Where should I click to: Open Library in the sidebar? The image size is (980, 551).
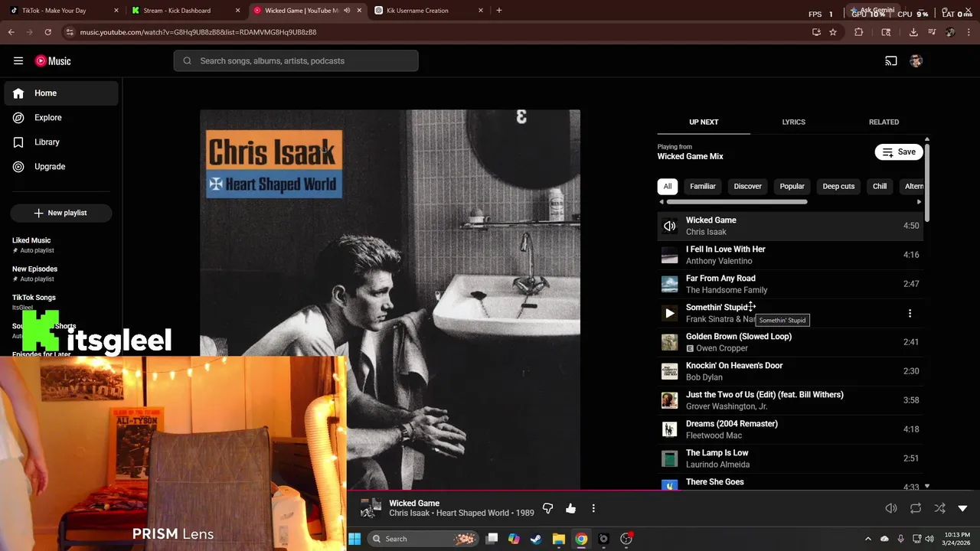click(x=61, y=142)
